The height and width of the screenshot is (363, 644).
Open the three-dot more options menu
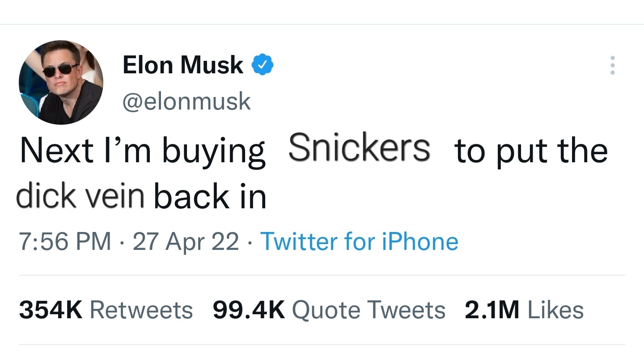pyautogui.click(x=612, y=65)
